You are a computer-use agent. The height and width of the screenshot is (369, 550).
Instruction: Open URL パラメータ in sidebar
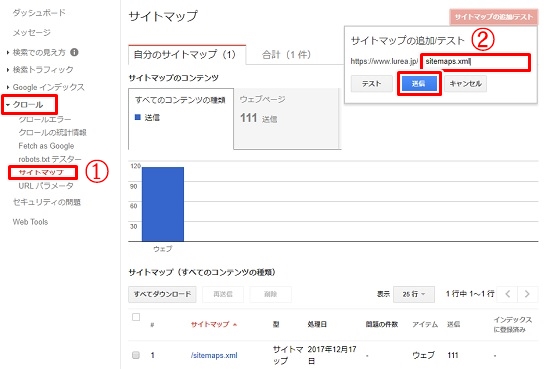pos(46,186)
